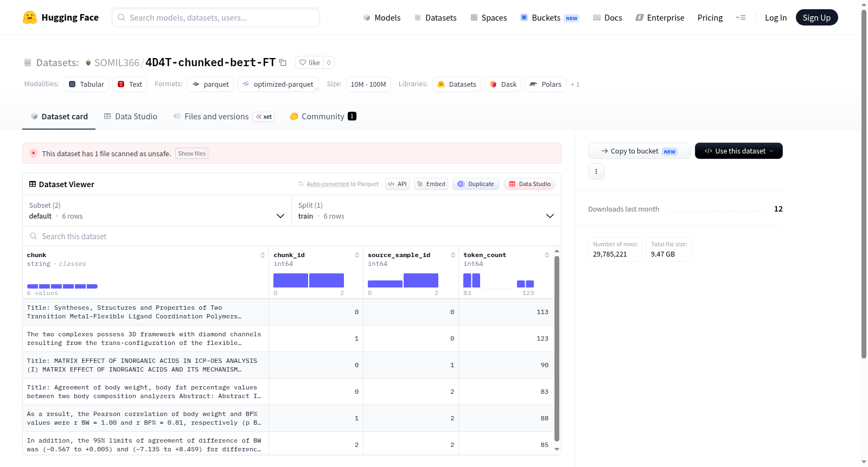Viewport: 868px width, 467px height.
Task: Like the dataset with the heart button
Action: tap(310, 62)
